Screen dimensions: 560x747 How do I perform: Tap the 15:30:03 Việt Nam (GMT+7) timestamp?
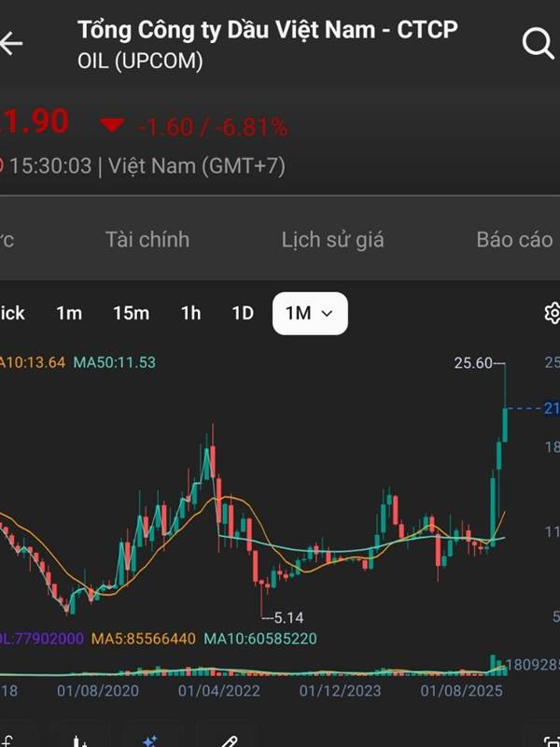147,166
